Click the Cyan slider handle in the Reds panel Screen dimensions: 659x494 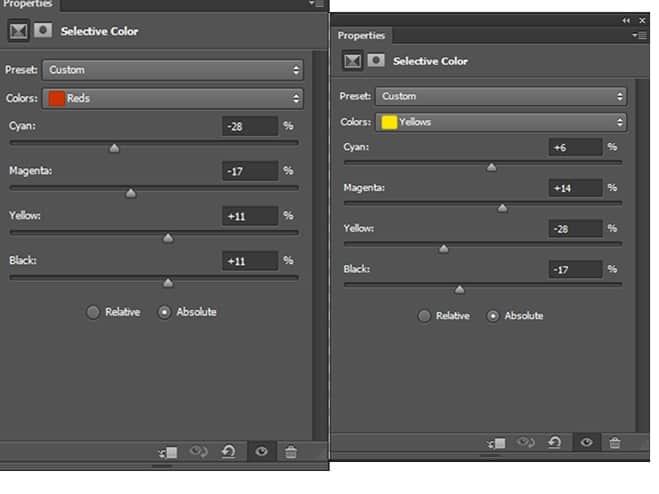pyautogui.click(x=114, y=148)
